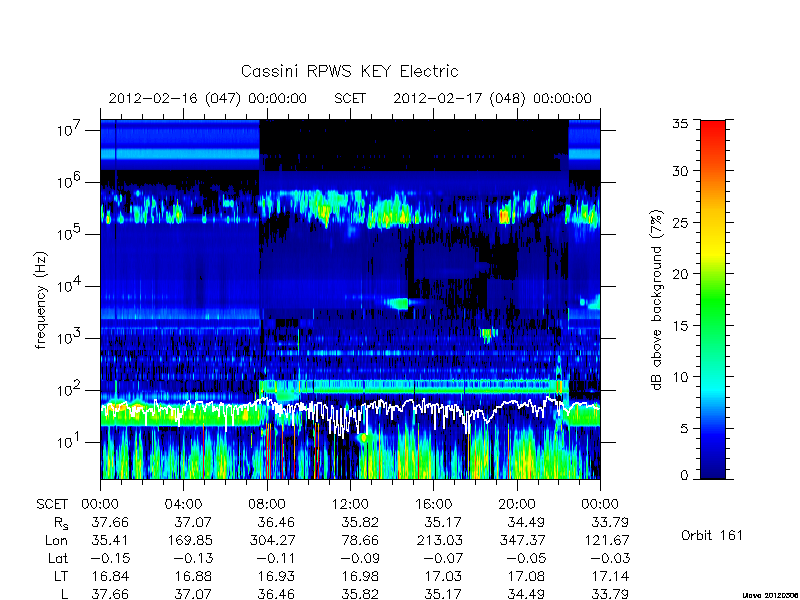Click the longitude value 304.27
This screenshot has height=600, width=800.
[x=272, y=540]
